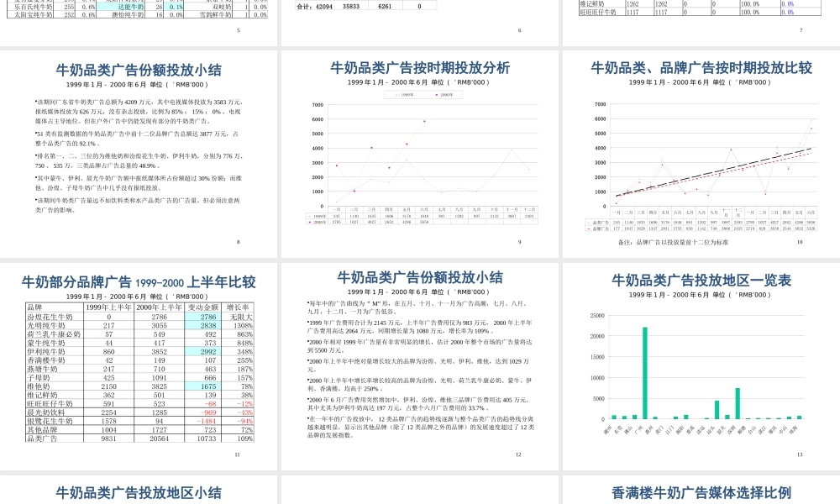Click slide 12's bullet about 2000年6月广告费用

click(x=419, y=404)
